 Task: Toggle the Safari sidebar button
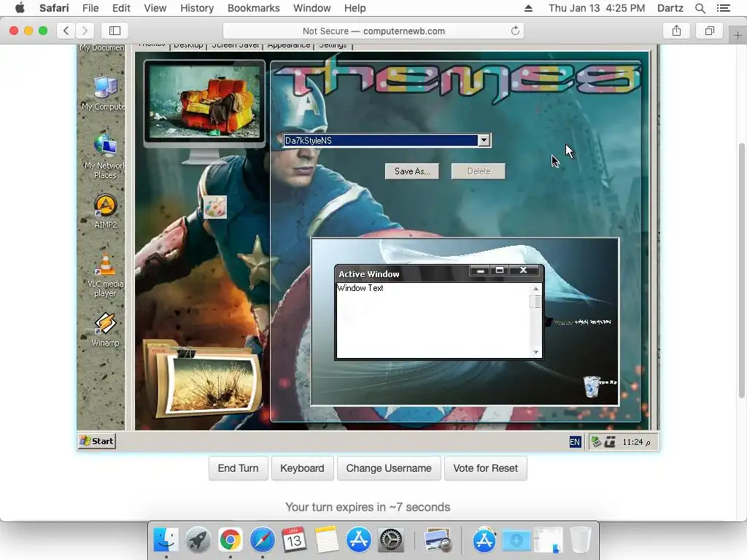coord(115,31)
